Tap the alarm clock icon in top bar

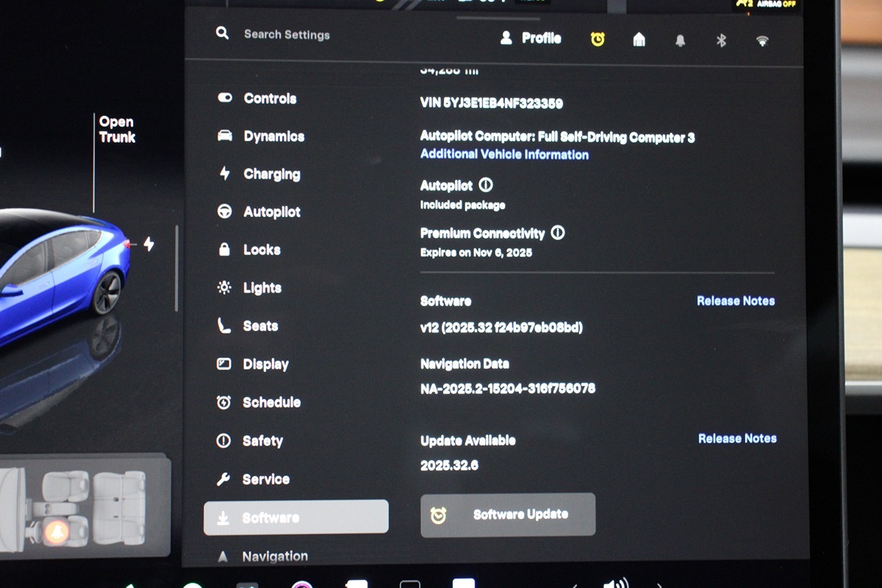598,39
